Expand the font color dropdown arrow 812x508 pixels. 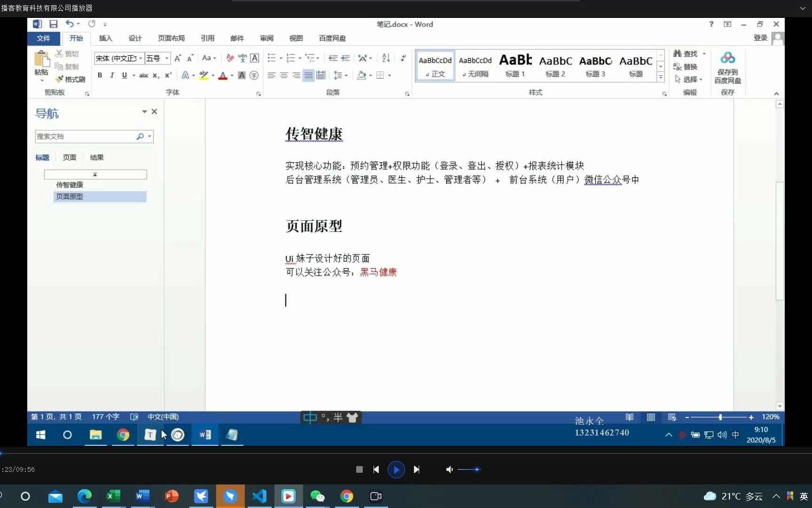232,75
